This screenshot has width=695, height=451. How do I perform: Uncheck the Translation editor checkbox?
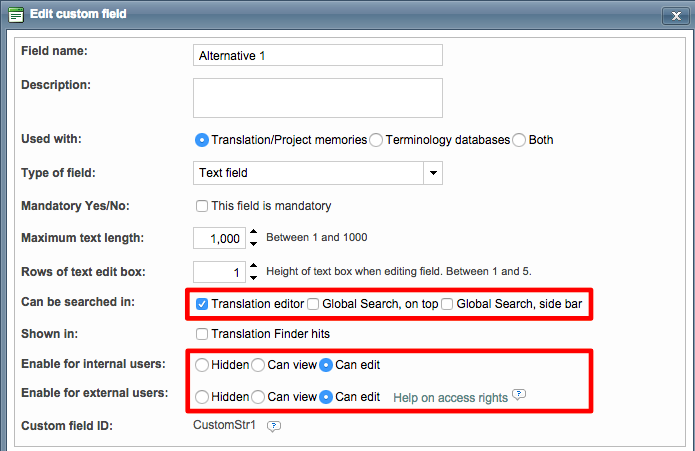pyautogui.click(x=202, y=303)
